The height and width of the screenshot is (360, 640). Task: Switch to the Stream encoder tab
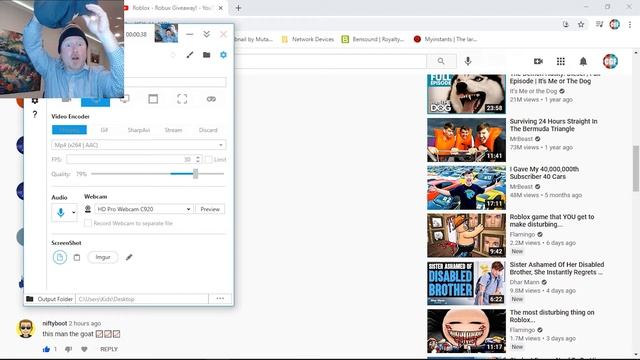(x=173, y=130)
